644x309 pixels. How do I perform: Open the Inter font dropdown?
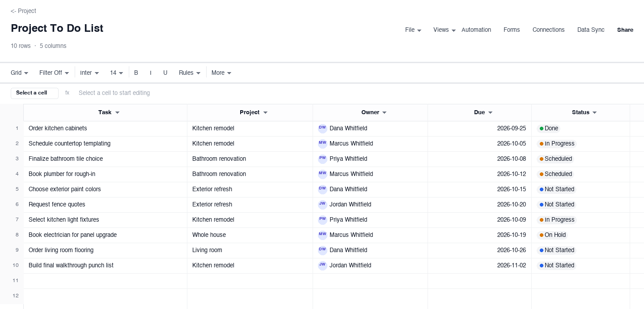click(89, 73)
